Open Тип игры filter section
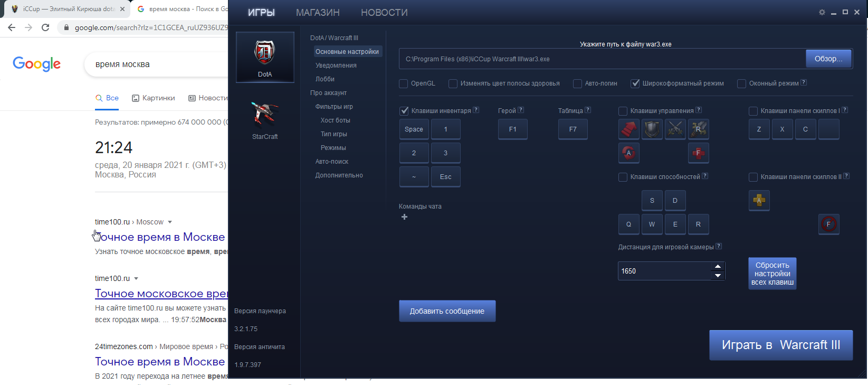The width and height of the screenshot is (868, 385). (x=333, y=134)
